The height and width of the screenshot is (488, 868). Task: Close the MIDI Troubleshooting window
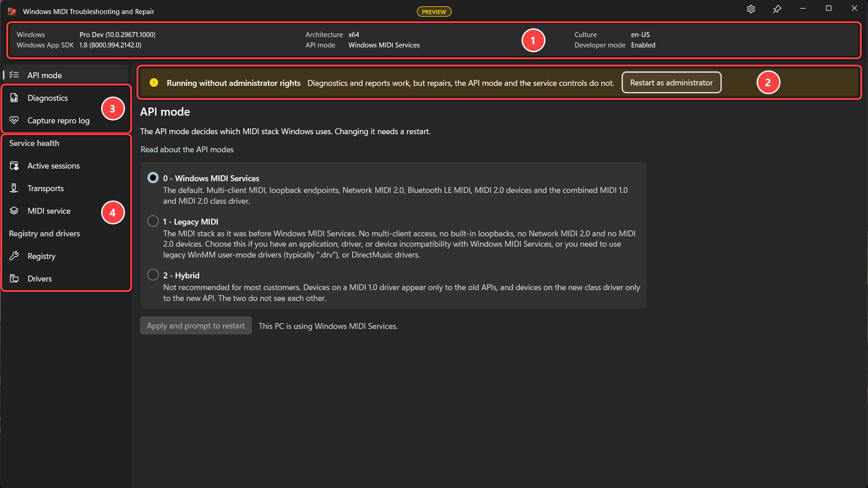[854, 9]
